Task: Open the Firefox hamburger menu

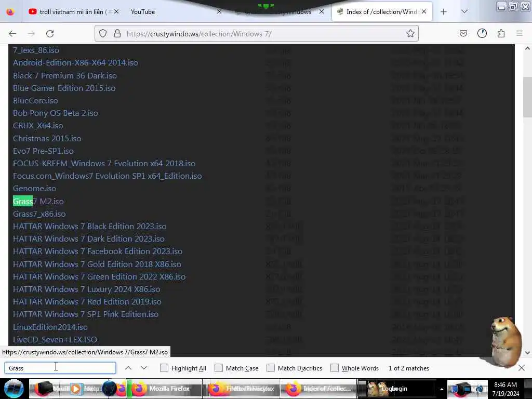Action: coord(520,34)
